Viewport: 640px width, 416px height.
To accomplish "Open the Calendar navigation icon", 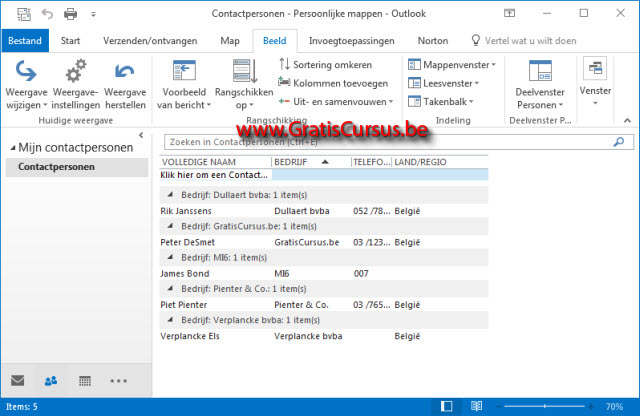I will tap(84, 381).
